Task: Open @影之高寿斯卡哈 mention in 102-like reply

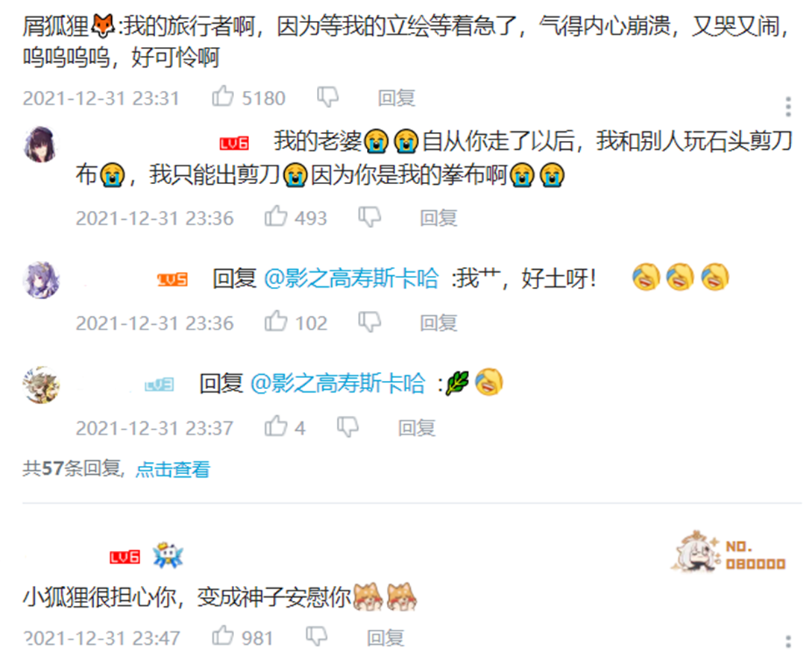Action: coord(351,279)
